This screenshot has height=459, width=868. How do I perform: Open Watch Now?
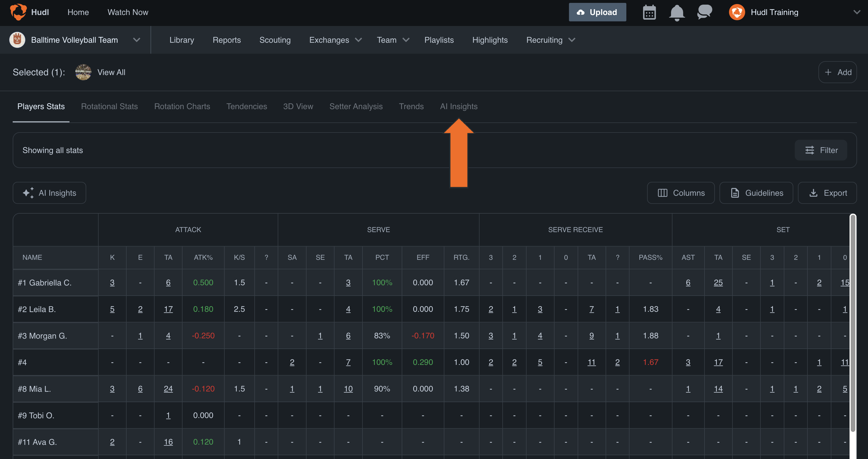tap(128, 12)
